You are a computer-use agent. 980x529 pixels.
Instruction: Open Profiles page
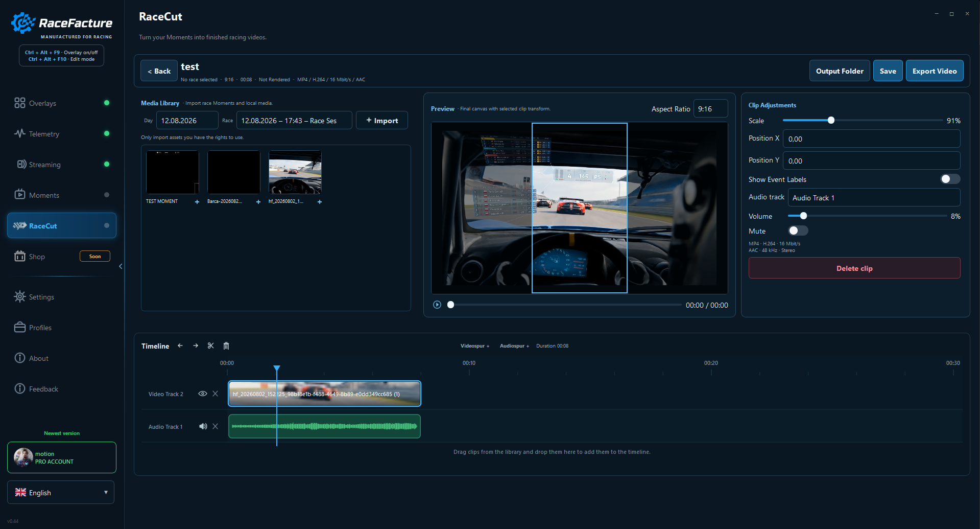click(x=61, y=328)
